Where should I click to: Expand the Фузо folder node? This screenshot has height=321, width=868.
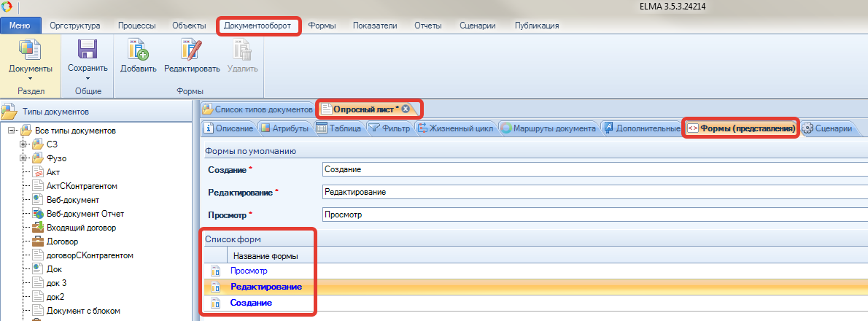[23, 158]
